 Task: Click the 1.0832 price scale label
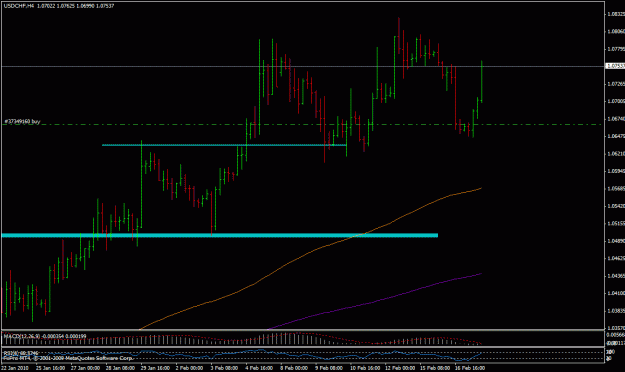pyautogui.click(x=616, y=14)
